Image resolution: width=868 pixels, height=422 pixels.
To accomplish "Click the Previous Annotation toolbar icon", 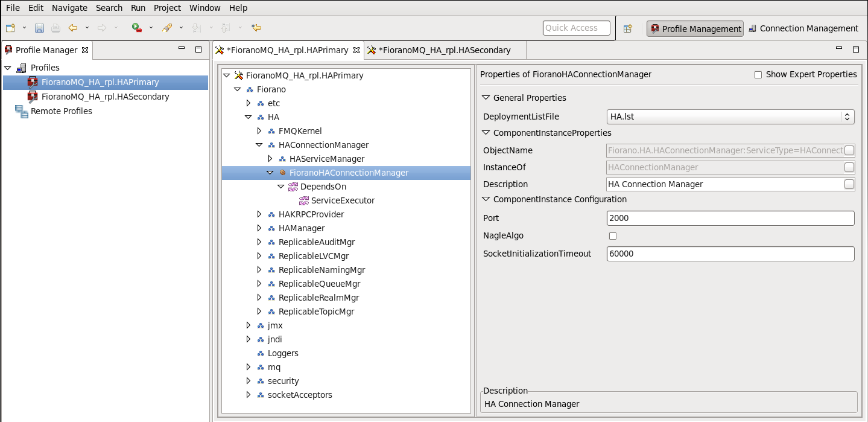I will tap(225, 28).
